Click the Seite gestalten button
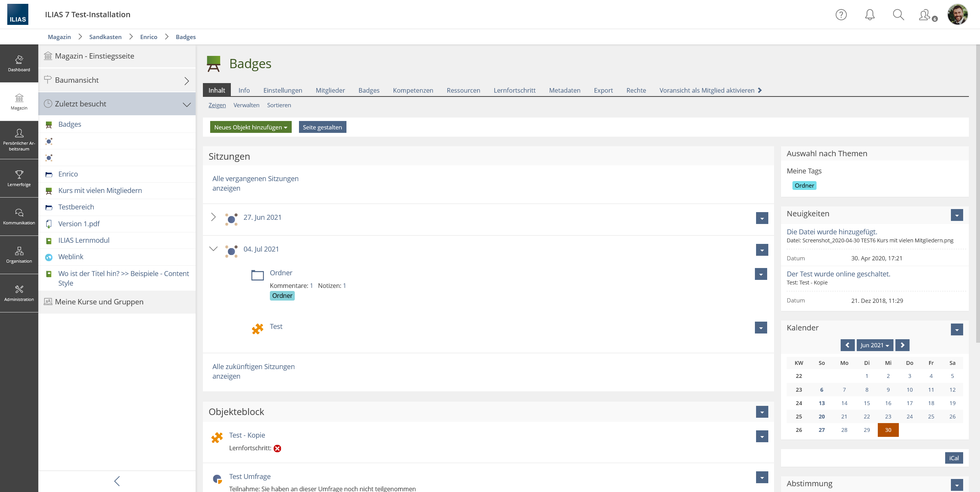 point(322,127)
